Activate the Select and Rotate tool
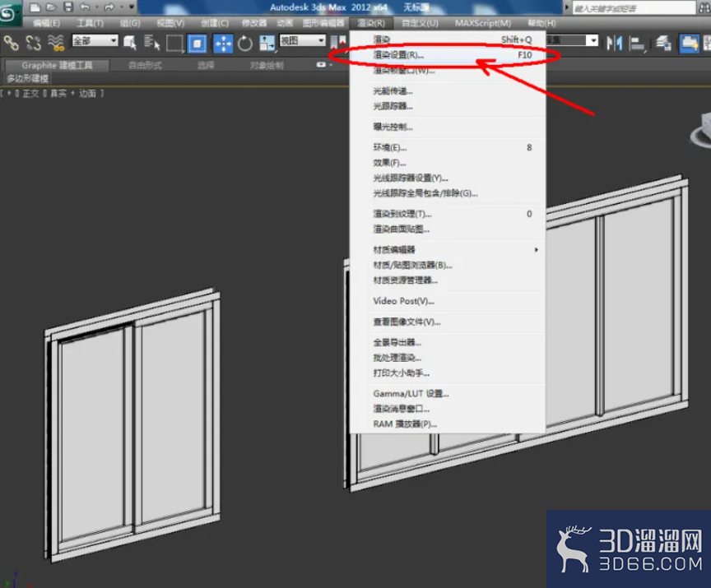 [x=245, y=44]
